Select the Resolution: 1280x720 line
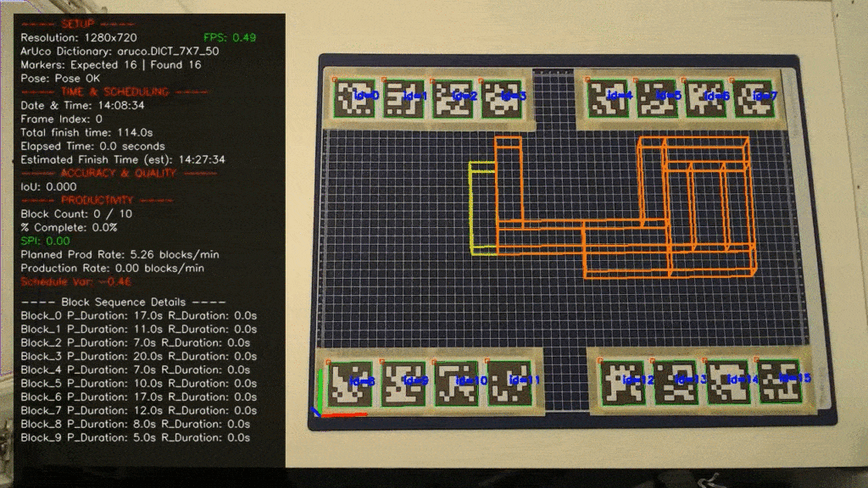 (x=79, y=37)
